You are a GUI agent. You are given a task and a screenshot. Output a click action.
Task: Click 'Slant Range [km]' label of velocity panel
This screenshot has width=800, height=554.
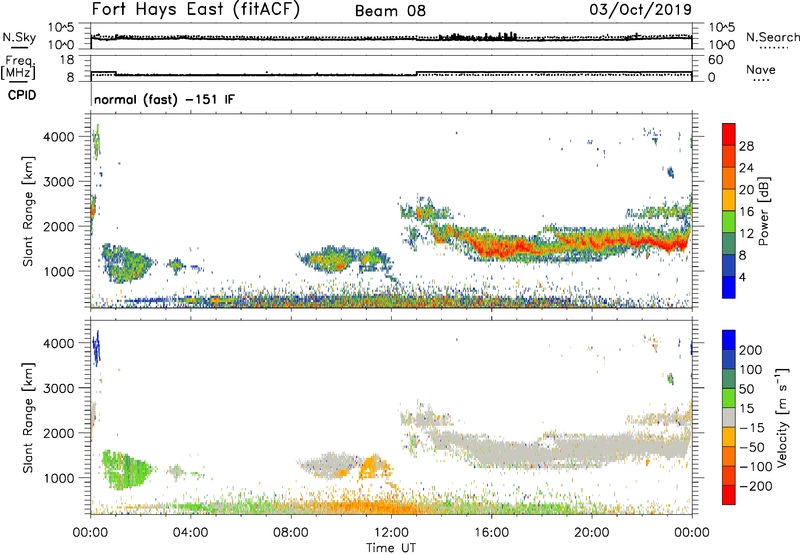tap(28, 418)
